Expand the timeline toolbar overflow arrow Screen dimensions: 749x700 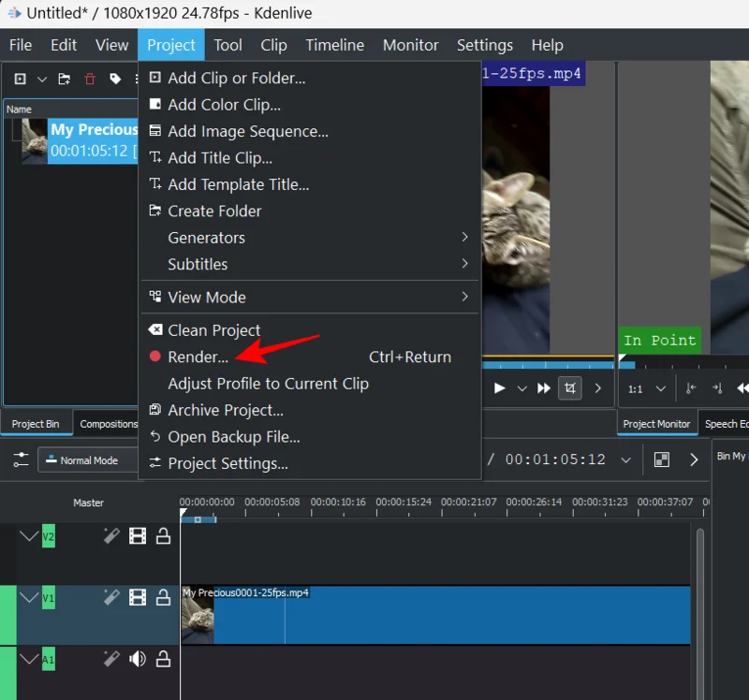(694, 459)
